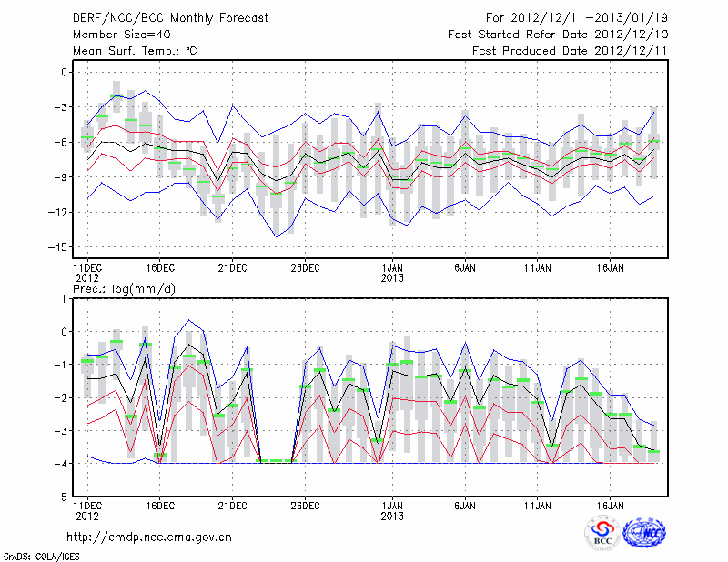Click 16DEC tick on temperature chart axis
This screenshot has height=562, width=728.
(159, 267)
